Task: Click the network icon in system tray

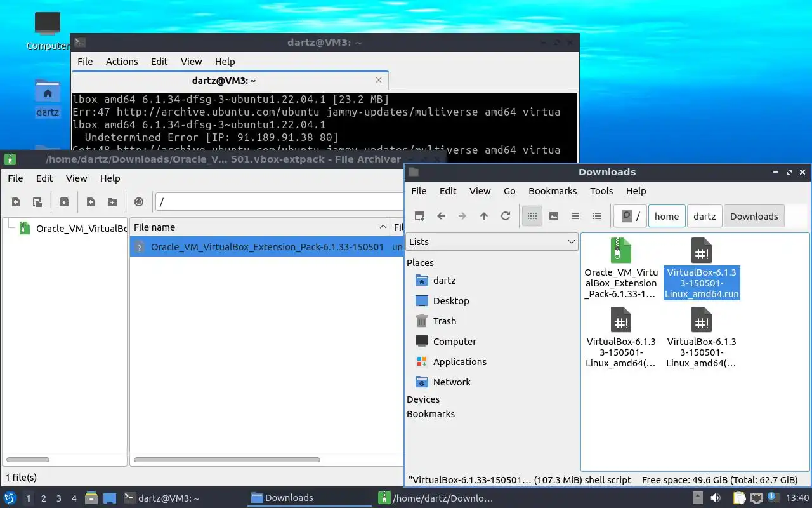Action: (756, 498)
